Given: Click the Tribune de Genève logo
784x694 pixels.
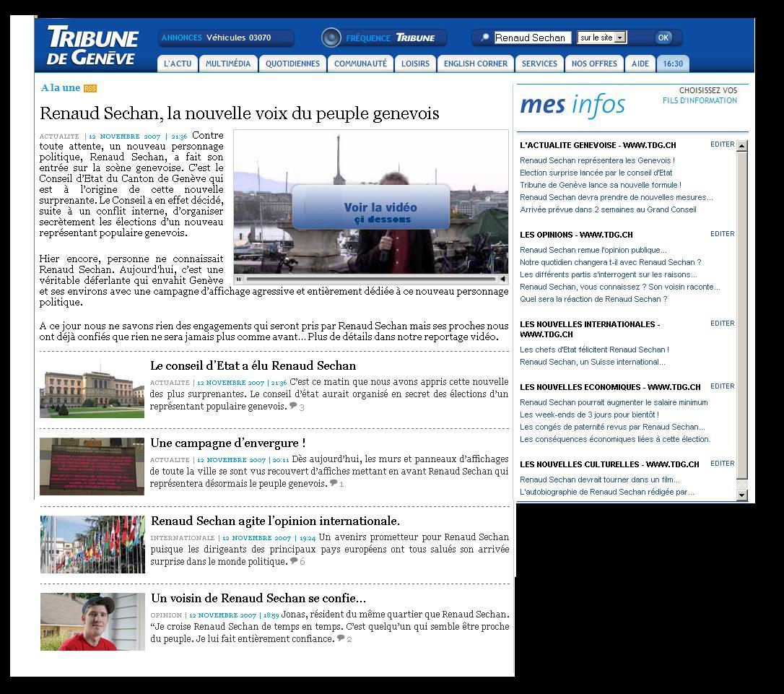Looking at the screenshot, I should [x=92, y=45].
